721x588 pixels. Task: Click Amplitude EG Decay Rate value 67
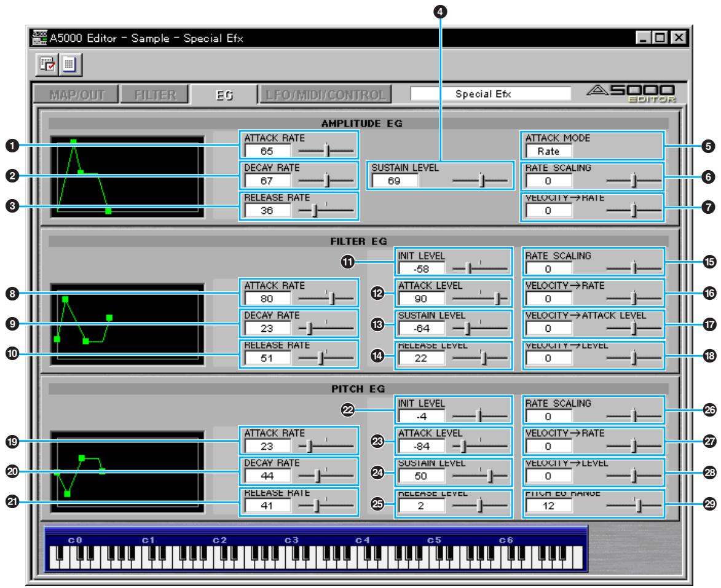(x=267, y=181)
